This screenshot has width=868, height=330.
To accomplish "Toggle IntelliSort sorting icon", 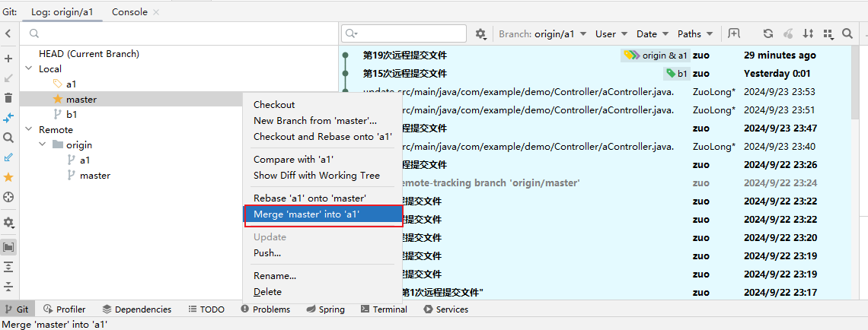I will point(808,33).
